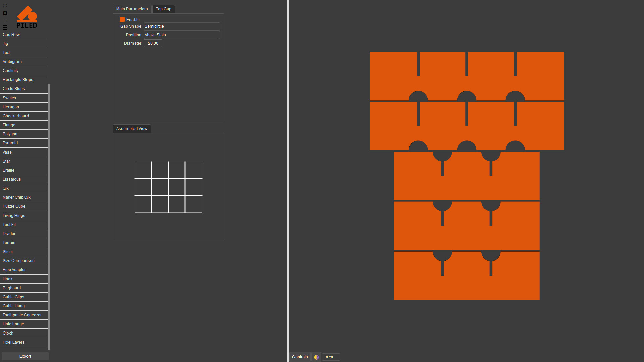Open the Position dropdown

point(182,35)
